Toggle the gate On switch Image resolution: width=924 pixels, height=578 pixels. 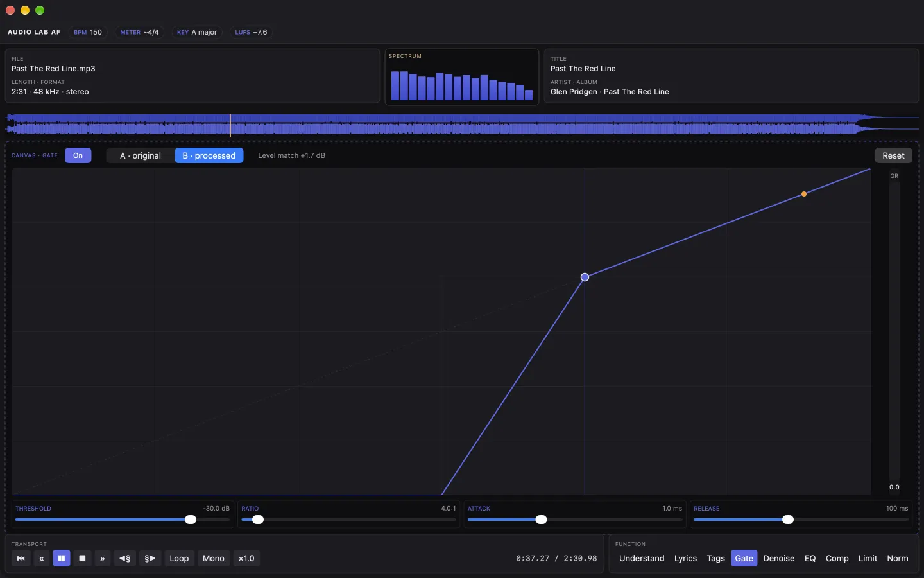click(78, 155)
